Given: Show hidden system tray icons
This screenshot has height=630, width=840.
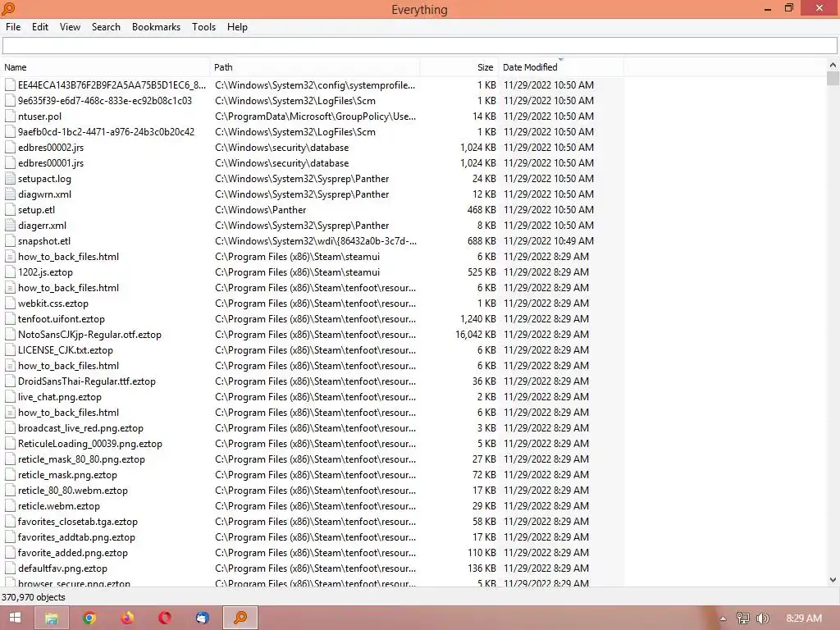Looking at the screenshot, I should coord(723,619).
